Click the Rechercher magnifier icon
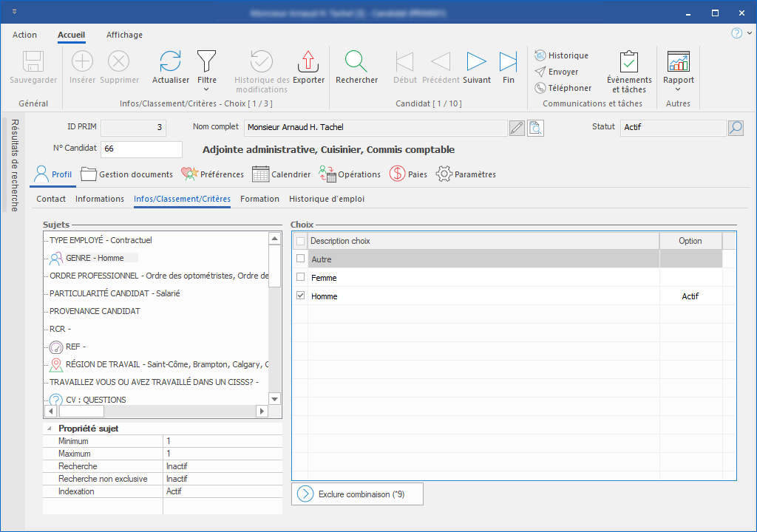The image size is (757, 532). click(x=356, y=62)
